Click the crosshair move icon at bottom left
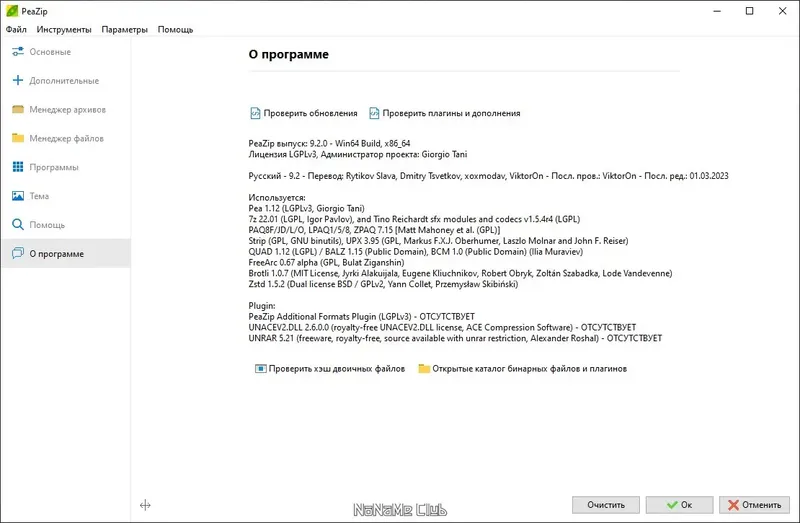 145,506
